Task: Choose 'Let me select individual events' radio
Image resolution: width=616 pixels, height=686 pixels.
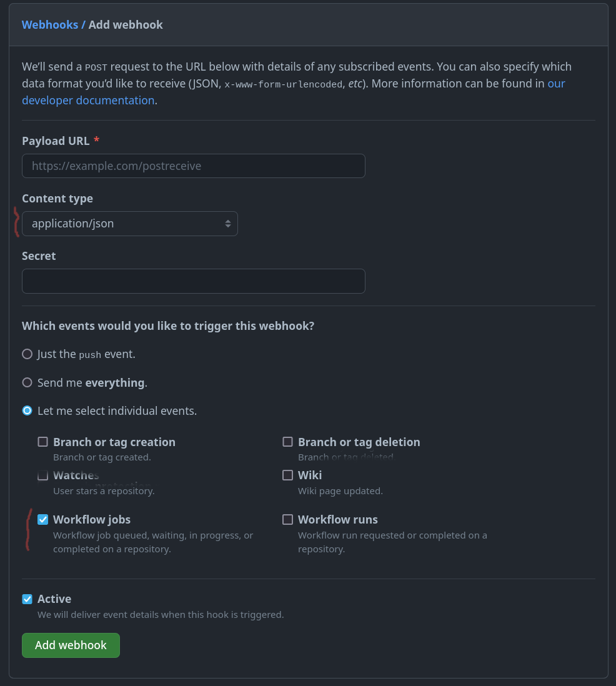Action: 27,410
